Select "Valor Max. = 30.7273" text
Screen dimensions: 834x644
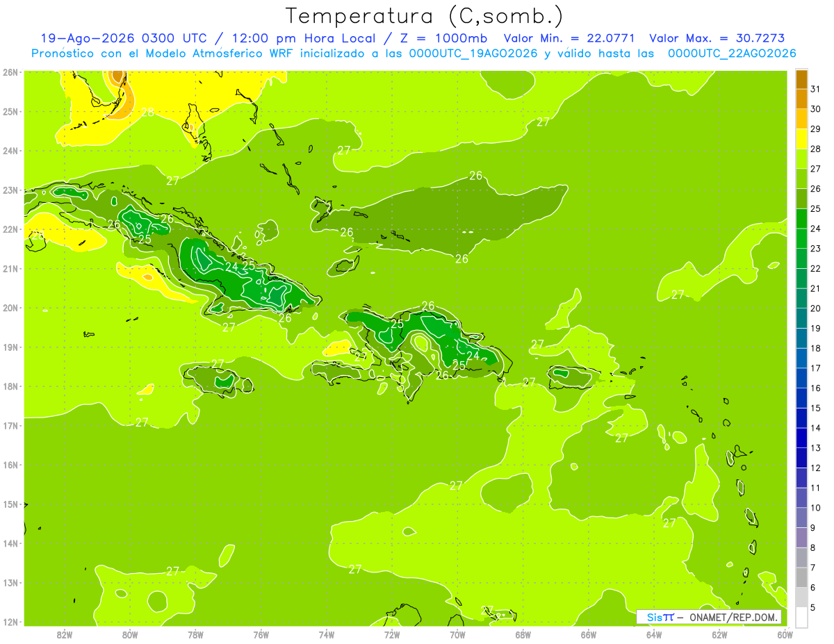[717, 38]
